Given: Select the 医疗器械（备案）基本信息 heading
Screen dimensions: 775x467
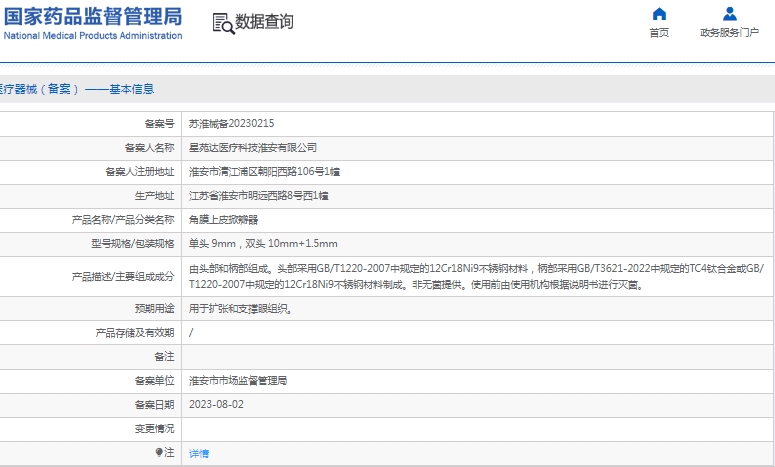Looking at the screenshot, I should 77,89.
